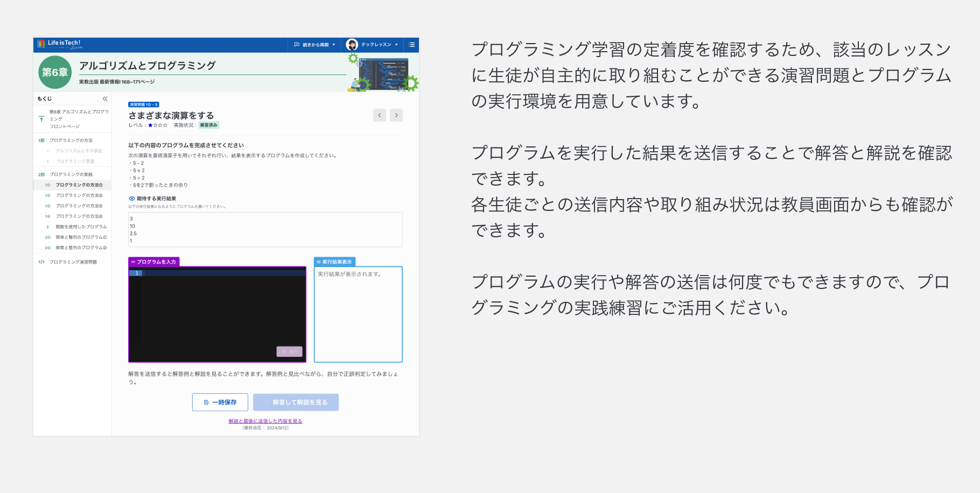This screenshot has height=493, width=980.
Task: Select the highlighted プログラミングの方法① item
Action: click(x=72, y=185)
